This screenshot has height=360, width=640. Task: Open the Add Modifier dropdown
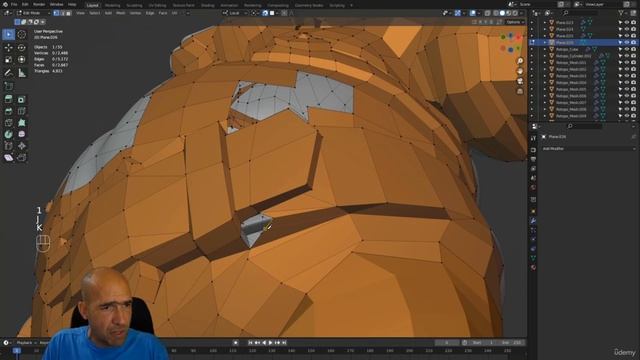point(589,149)
